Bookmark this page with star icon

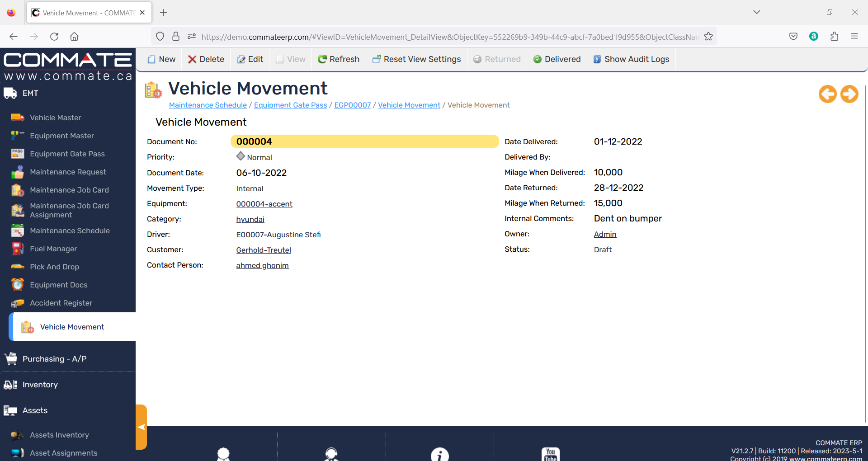pos(708,37)
